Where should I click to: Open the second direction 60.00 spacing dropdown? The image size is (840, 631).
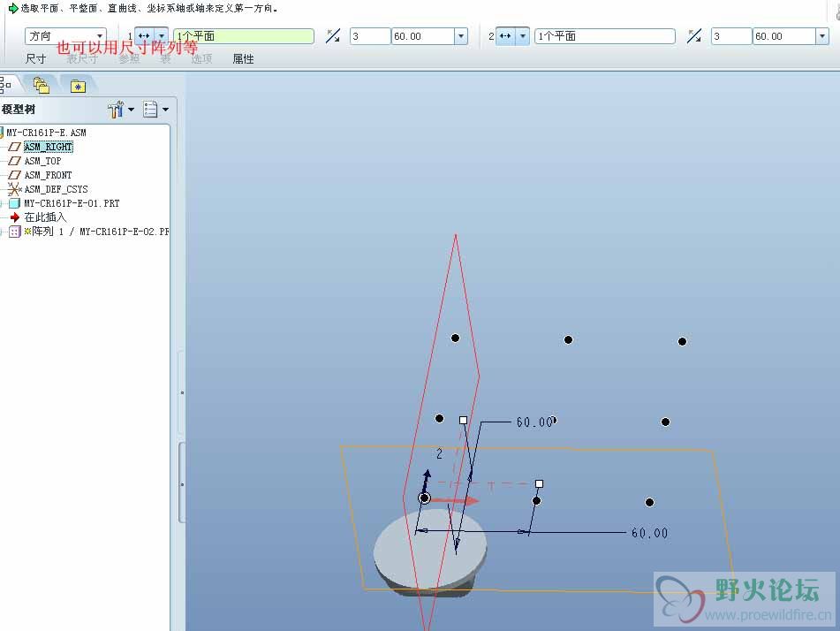[822, 36]
